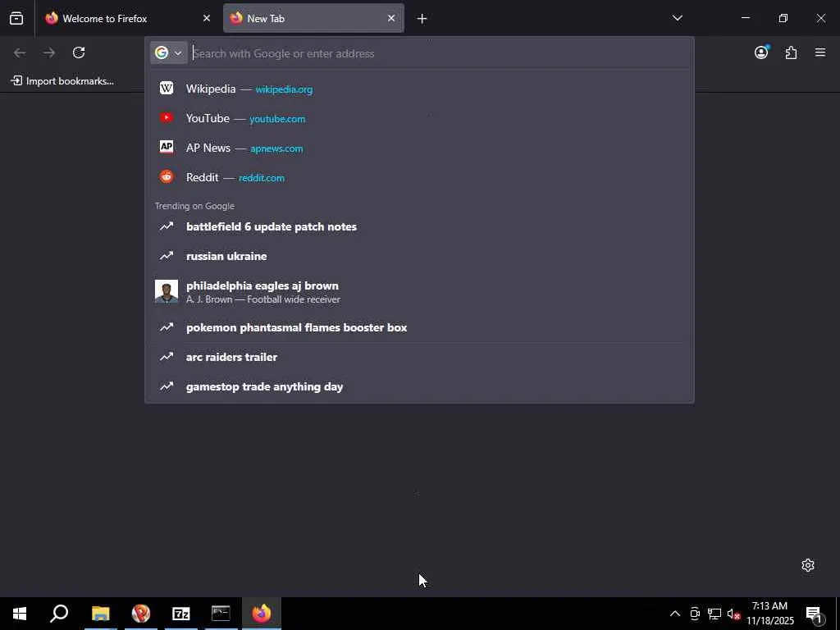840x630 pixels.
Task: Open the Firefox account icon
Action: click(761, 52)
